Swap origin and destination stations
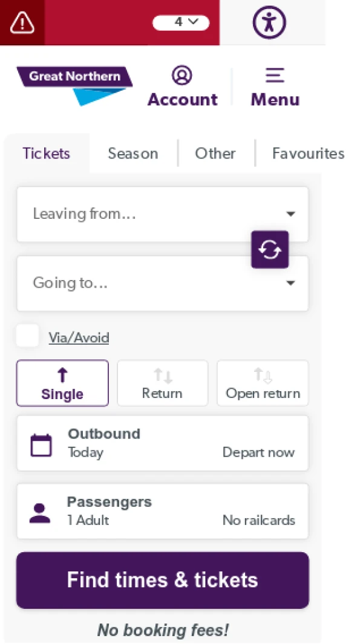 click(270, 249)
